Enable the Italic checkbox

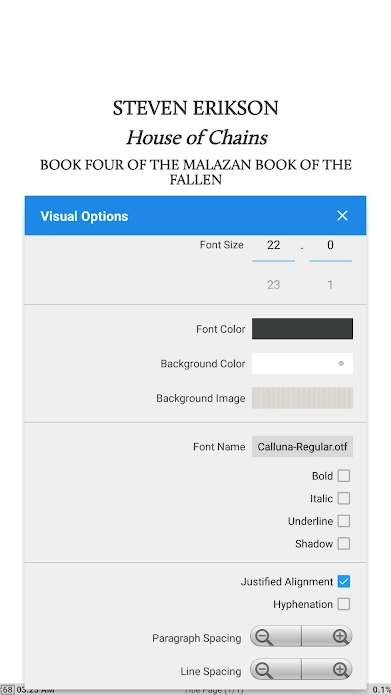(344, 498)
